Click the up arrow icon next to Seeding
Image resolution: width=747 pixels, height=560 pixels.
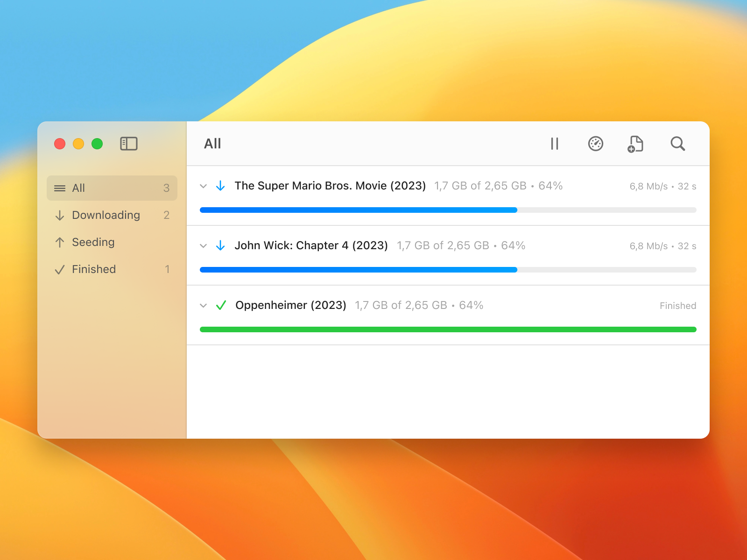(x=60, y=242)
